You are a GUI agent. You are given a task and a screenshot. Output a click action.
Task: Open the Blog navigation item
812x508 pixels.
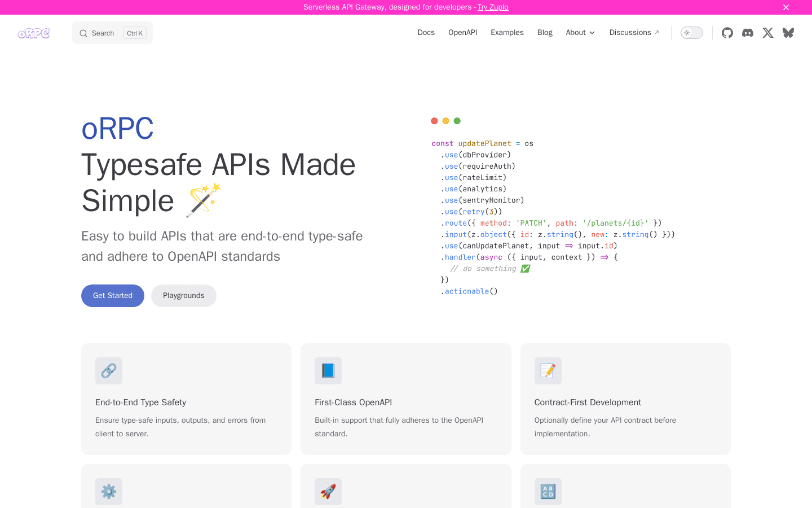click(545, 32)
